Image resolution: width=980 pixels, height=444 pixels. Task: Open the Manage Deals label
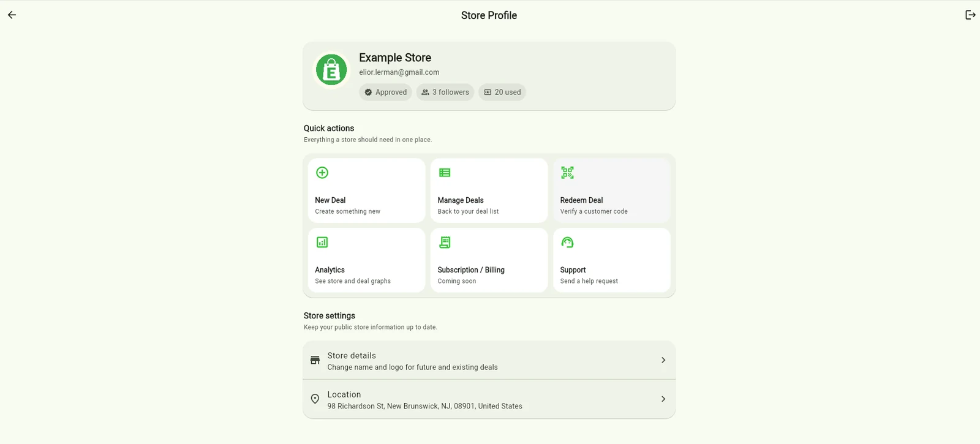tap(461, 200)
